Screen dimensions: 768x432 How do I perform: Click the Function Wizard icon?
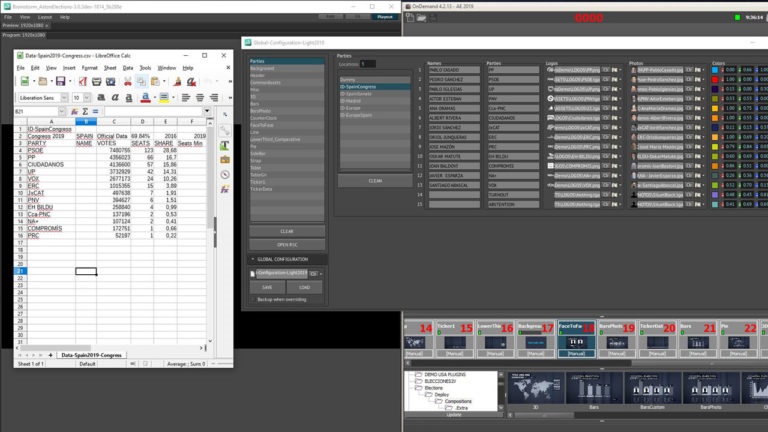(74, 112)
